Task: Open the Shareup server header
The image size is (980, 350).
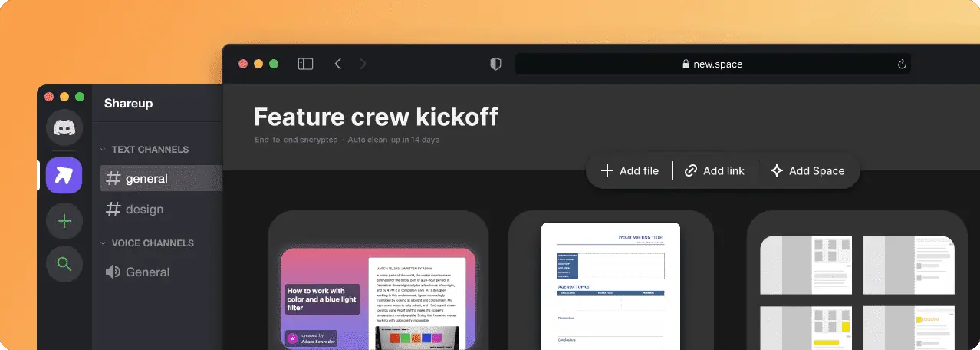Action: 128,103
